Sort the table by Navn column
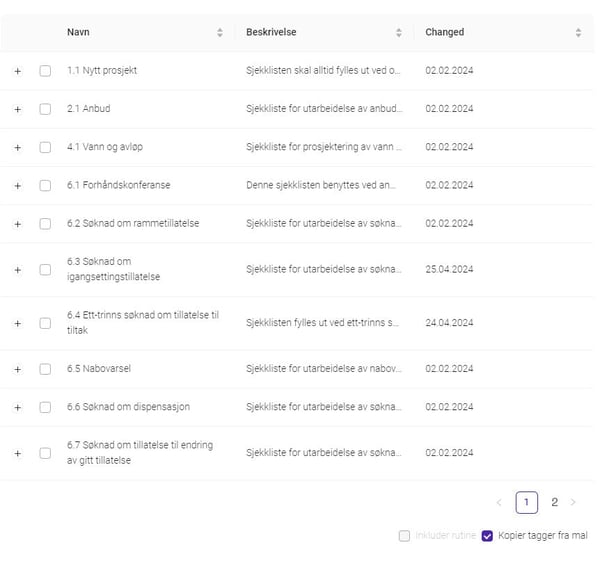The image size is (600, 561). click(220, 33)
